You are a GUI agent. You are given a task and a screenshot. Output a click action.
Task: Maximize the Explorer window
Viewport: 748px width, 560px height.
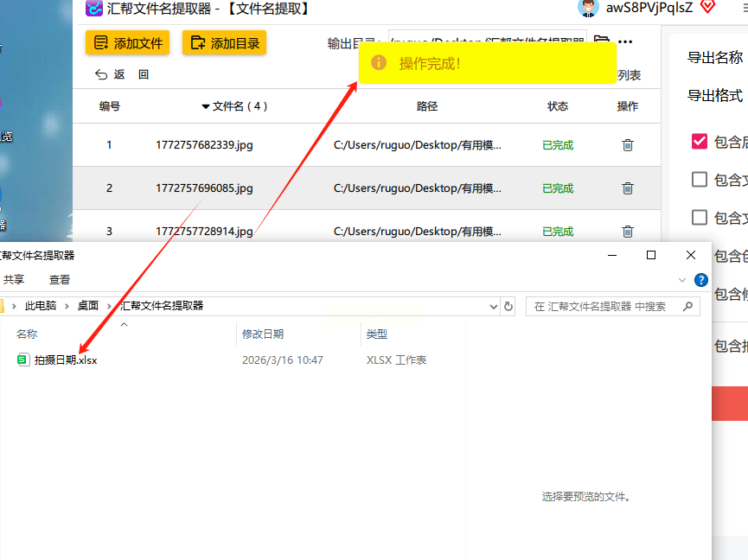(x=650, y=256)
